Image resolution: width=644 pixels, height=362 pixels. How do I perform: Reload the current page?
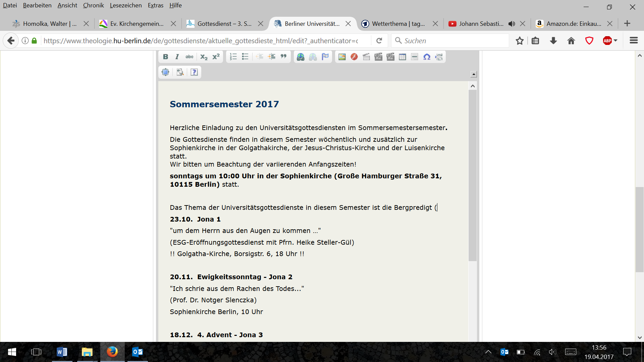[379, 41]
